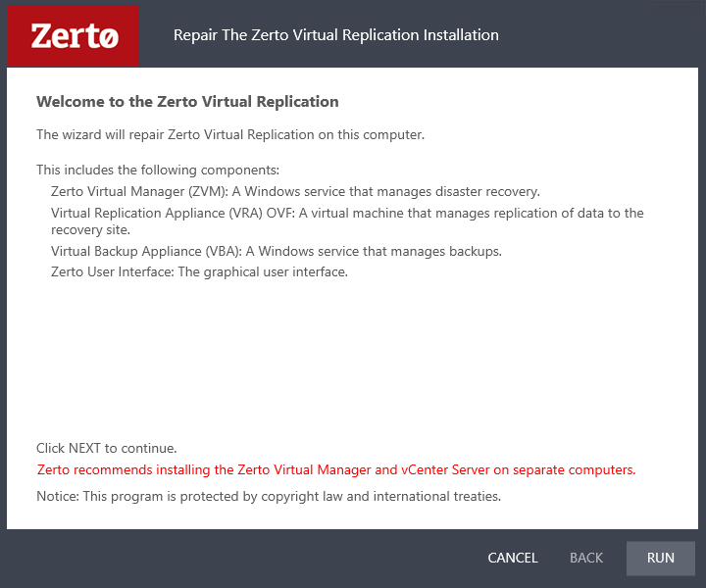Click the red vCenter Server recommendation warning

[336, 469]
